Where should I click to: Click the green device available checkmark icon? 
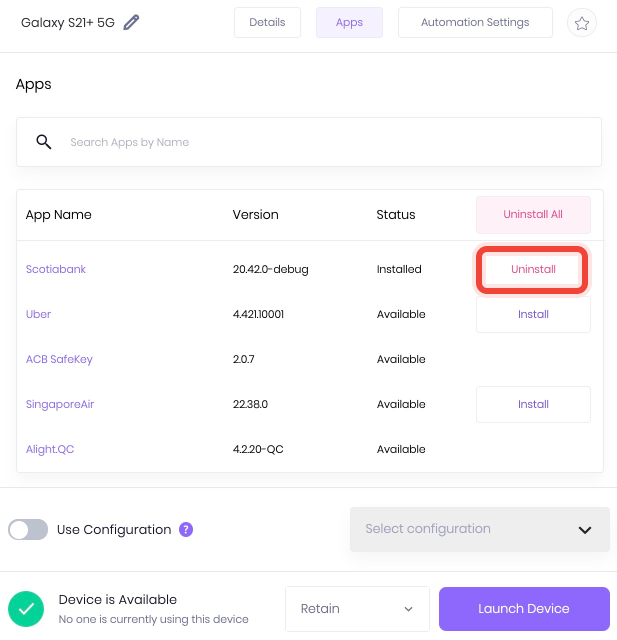pyautogui.click(x=26, y=609)
